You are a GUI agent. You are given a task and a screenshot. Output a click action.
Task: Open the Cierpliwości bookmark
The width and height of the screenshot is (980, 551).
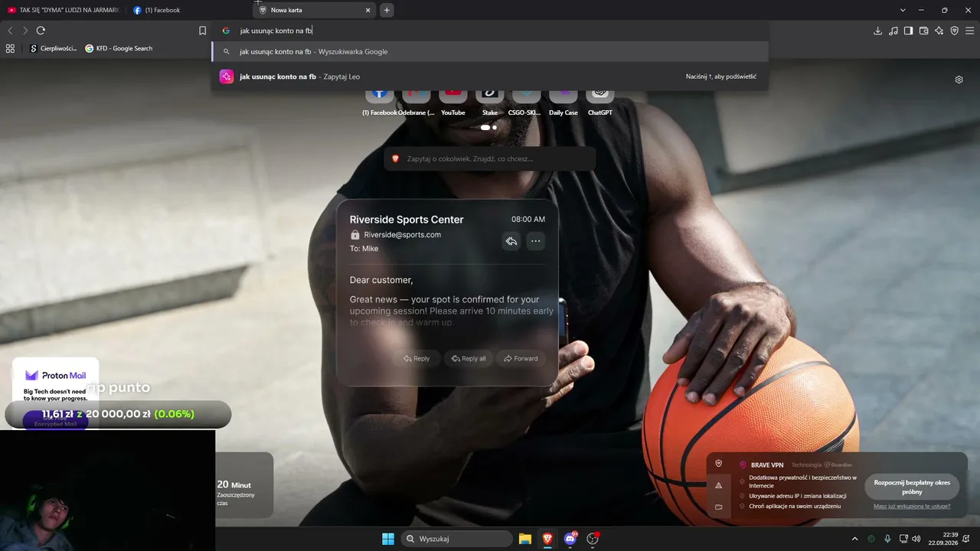point(54,48)
